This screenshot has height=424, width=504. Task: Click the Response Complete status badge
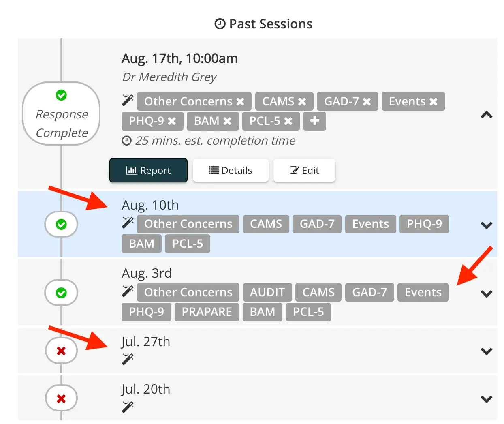[x=61, y=114]
